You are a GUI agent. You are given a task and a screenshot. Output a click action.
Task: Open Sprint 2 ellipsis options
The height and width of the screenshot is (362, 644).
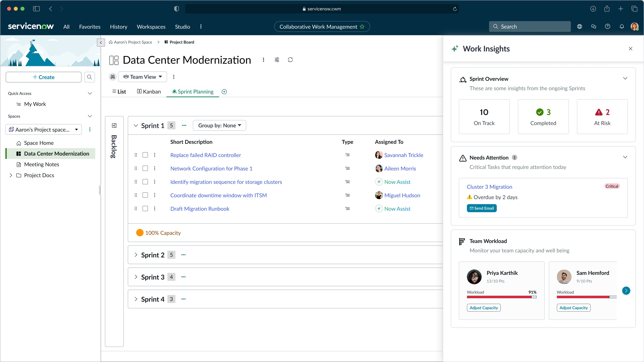(184, 255)
